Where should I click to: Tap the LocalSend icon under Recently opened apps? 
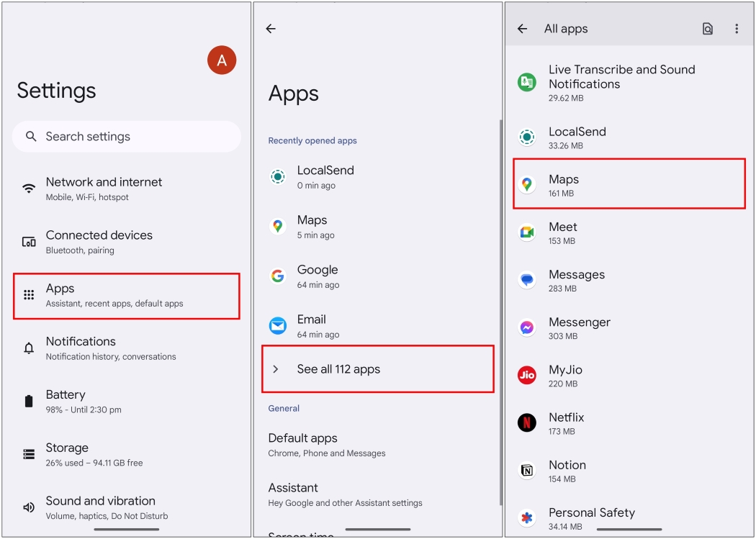[x=278, y=176]
